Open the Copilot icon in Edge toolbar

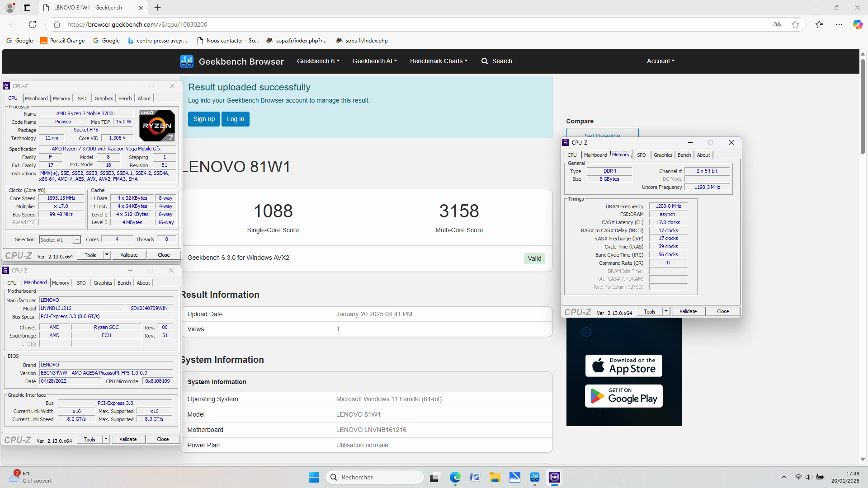pyautogui.click(x=858, y=24)
